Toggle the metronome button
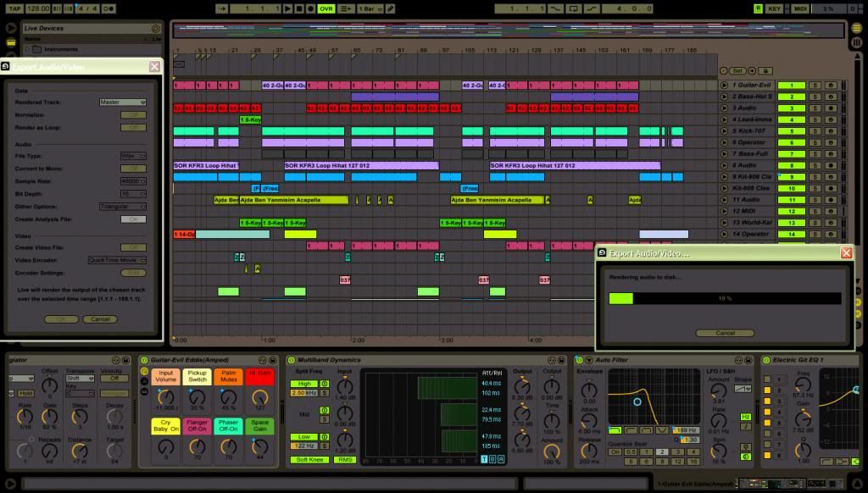The image size is (868, 493). [x=108, y=8]
